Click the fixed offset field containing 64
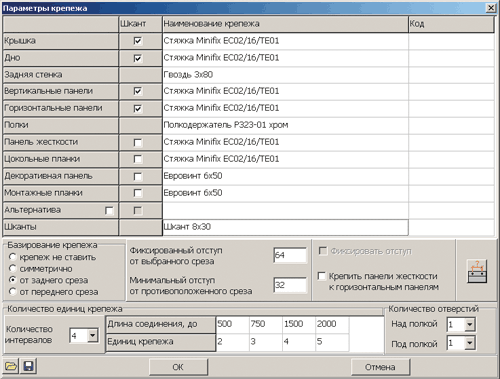This screenshot has height=379, width=500. click(290, 255)
